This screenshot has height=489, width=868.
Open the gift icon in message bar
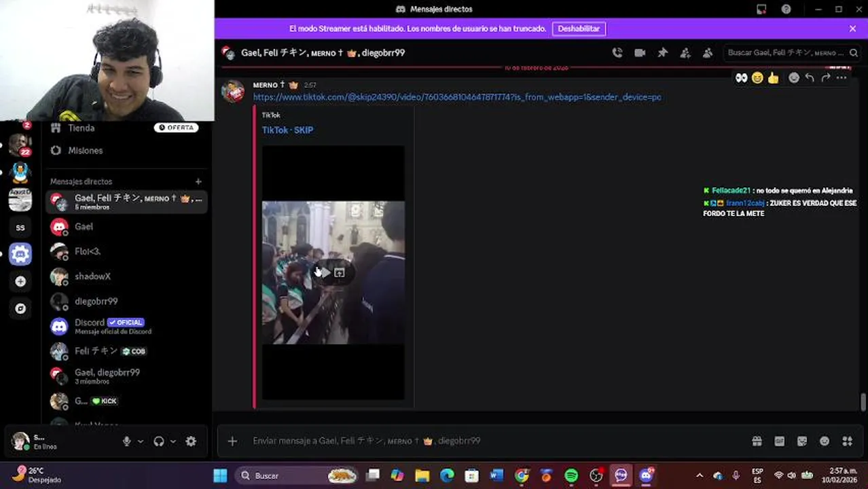coord(757,441)
